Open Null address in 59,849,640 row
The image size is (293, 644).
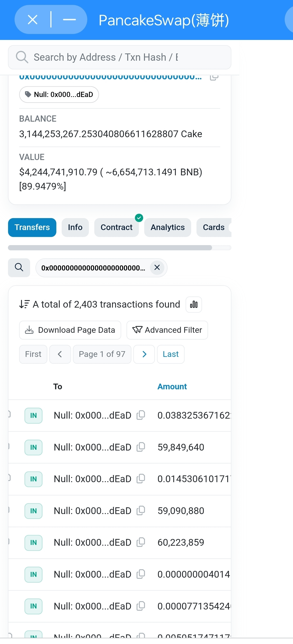[92, 447]
